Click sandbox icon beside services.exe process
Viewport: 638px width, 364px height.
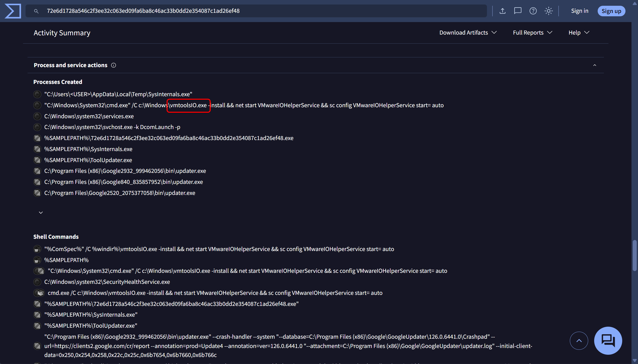(37, 116)
